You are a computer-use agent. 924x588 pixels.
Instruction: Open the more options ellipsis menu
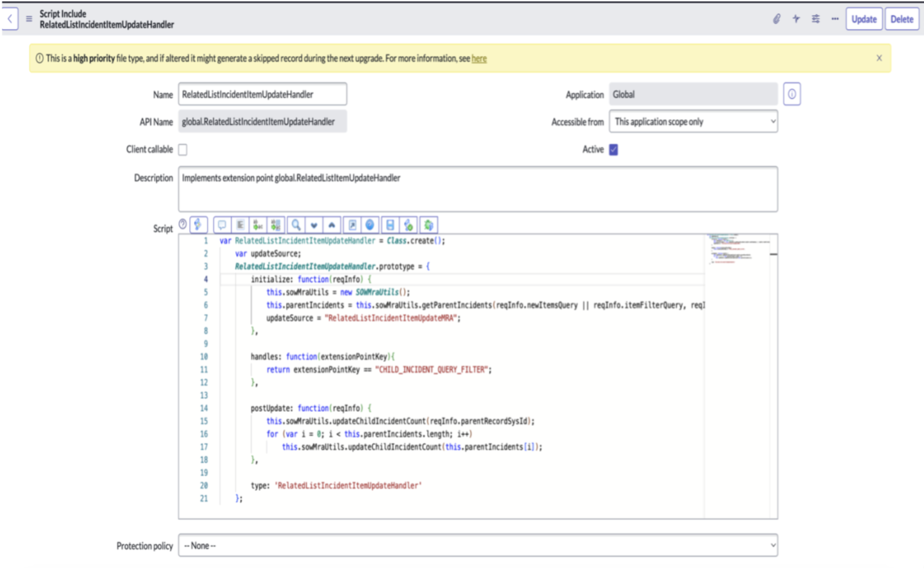pos(835,19)
